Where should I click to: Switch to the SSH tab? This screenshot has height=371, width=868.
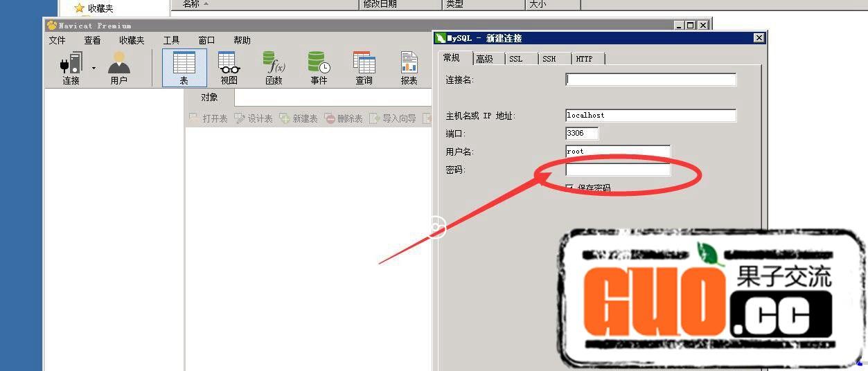pos(549,60)
